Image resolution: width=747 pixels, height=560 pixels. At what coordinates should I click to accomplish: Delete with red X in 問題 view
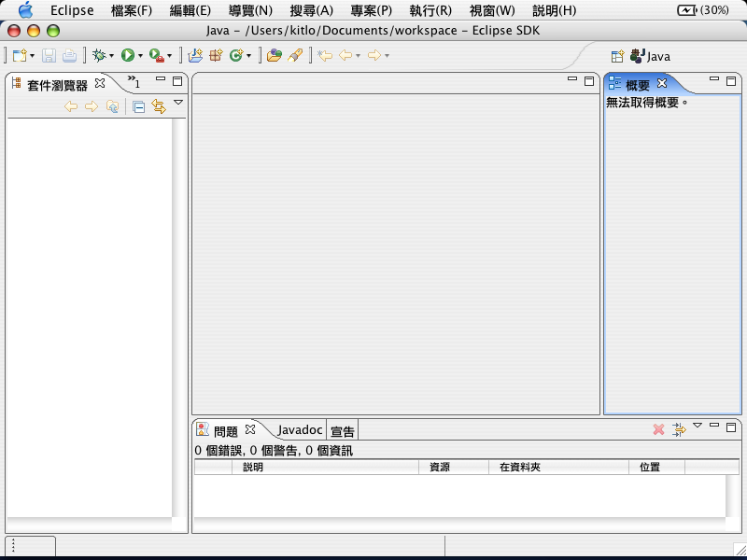click(x=658, y=429)
